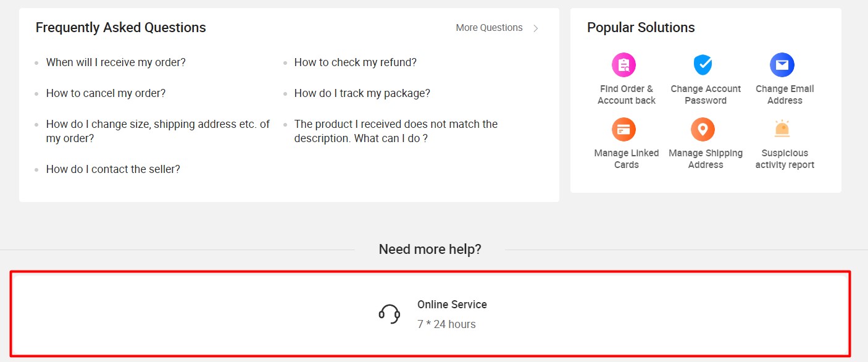Click the Need more help text
The height and width of the screenshot is (362, 868).
click(430, 249)
